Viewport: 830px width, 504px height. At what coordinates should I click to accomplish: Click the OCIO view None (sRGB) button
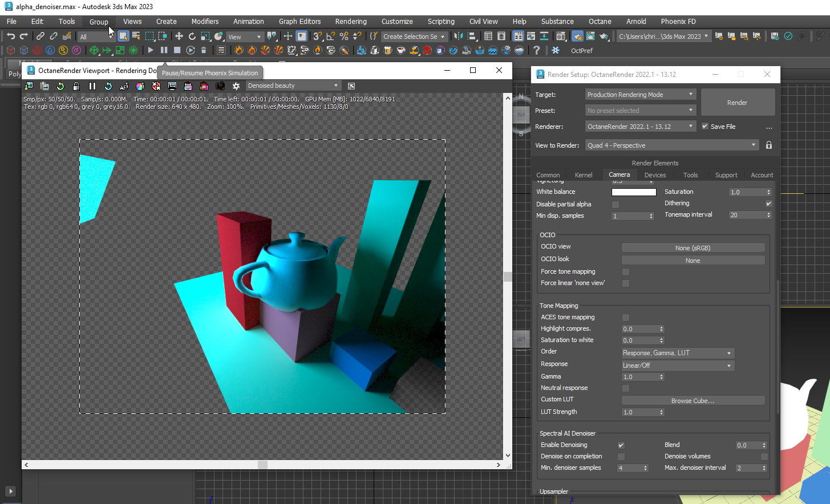(x=693, y=248)
